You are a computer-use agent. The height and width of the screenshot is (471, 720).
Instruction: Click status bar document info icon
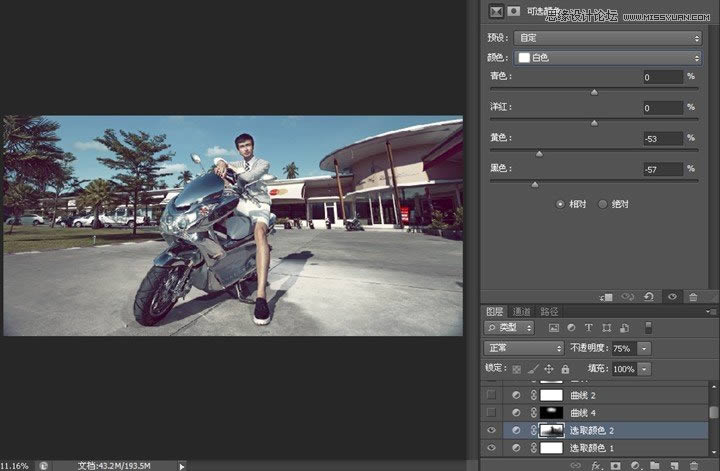click(x=43, y=465)
